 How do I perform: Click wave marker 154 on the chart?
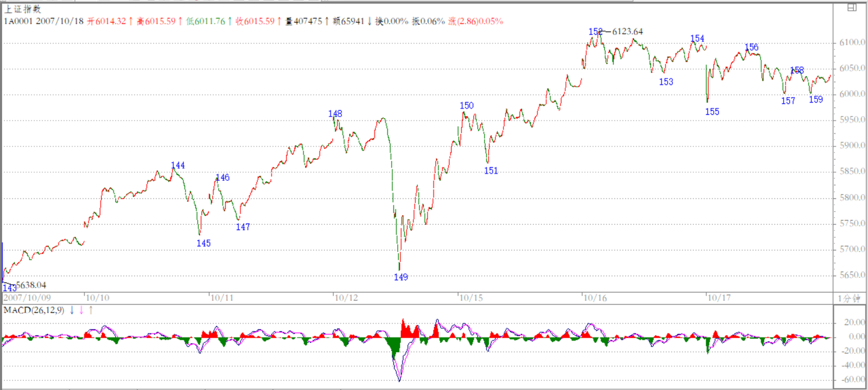click(697, 39)
